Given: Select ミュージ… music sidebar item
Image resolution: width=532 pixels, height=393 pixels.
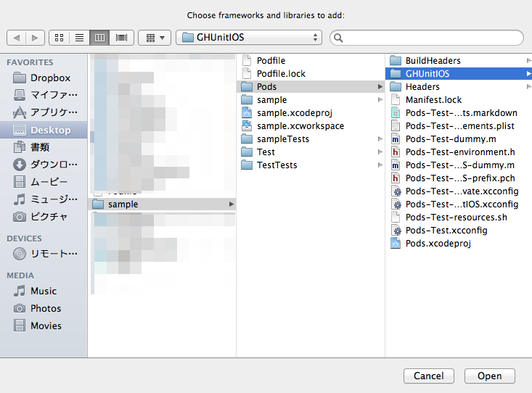Looking at the screenshot, I should [x=44, y=199].
